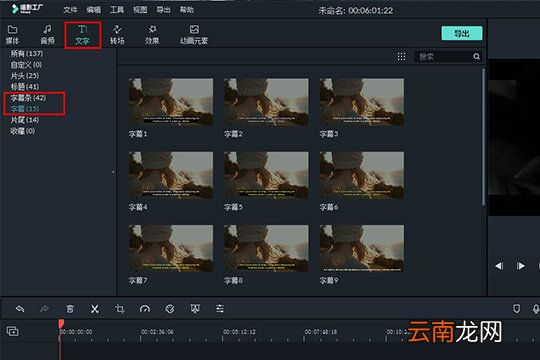The height and width of the screenshot is (360, 540).
Task: Open the 视图 menu
Action: [140, 10]
